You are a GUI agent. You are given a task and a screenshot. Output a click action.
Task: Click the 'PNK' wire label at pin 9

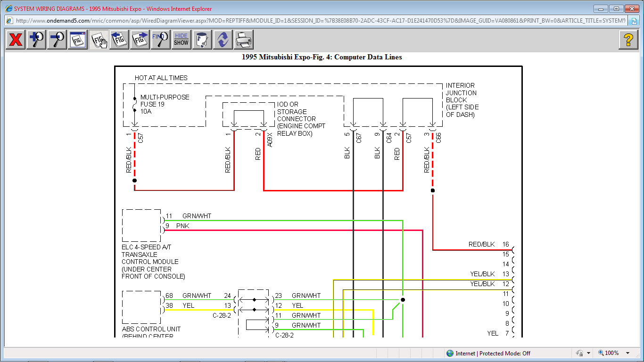182,226
